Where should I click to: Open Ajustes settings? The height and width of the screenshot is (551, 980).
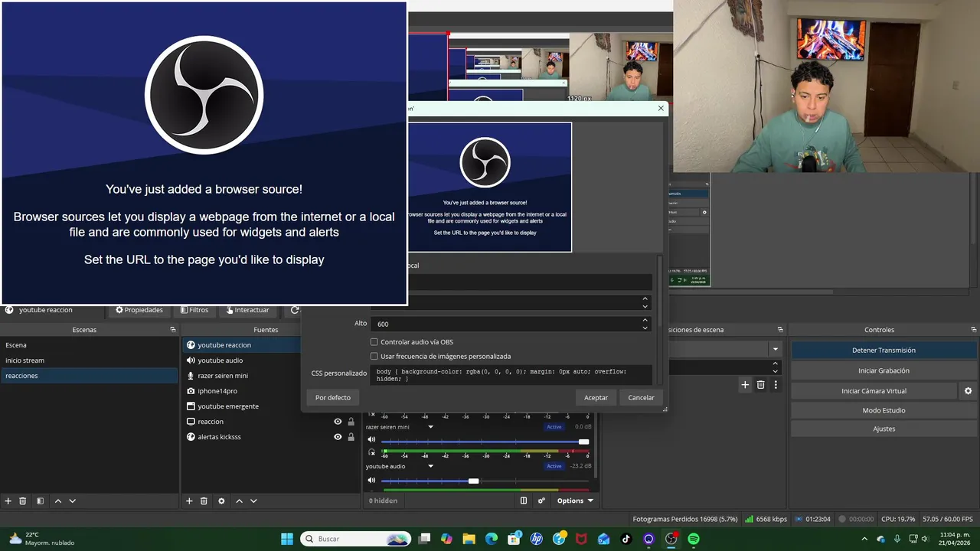tap(884, 429)
